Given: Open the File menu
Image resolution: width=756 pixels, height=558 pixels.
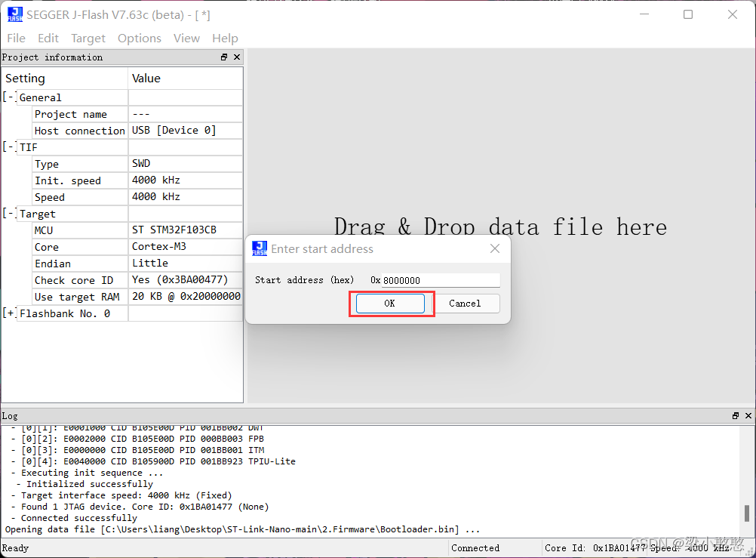Looking at the screenshot, I should click(17, 39).
